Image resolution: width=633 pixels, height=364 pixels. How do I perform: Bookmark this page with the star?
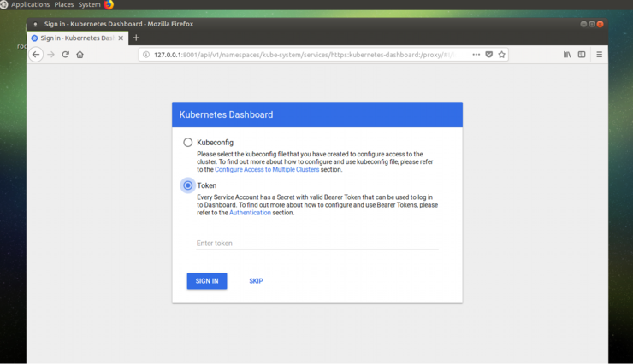click(502, 55)
